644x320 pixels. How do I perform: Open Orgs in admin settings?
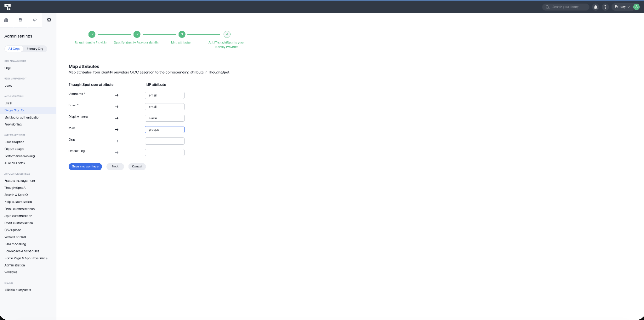[x=8, y=68]
